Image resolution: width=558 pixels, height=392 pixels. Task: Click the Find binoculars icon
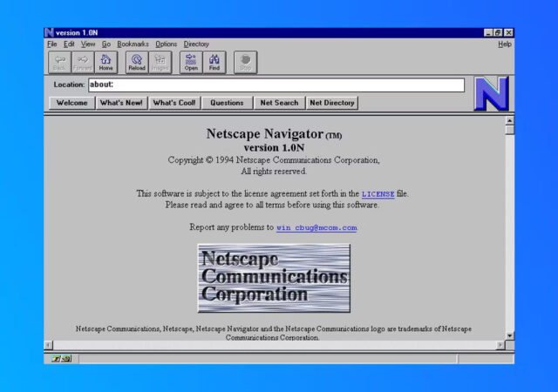click(214, 62)
